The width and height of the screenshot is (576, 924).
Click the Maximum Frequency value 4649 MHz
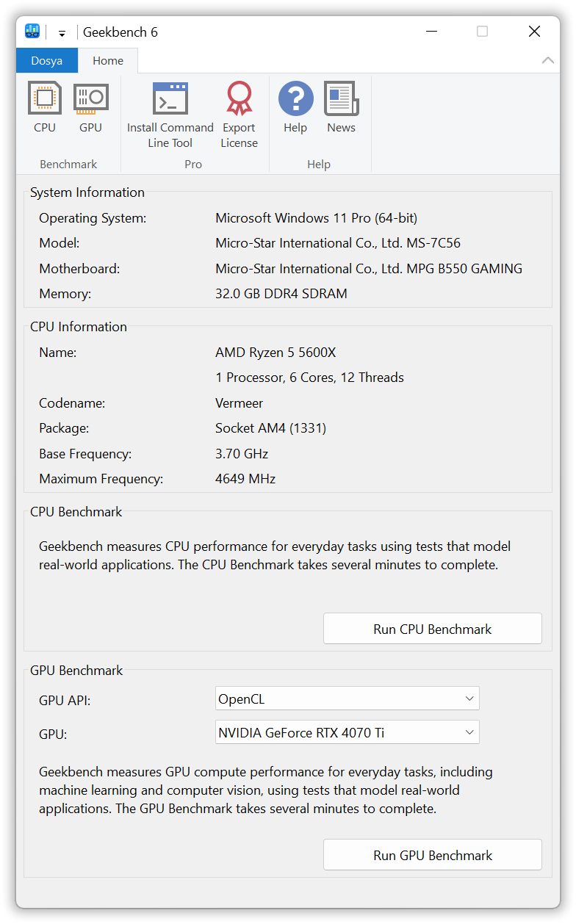pyautogui.click(x=245, y=479)
